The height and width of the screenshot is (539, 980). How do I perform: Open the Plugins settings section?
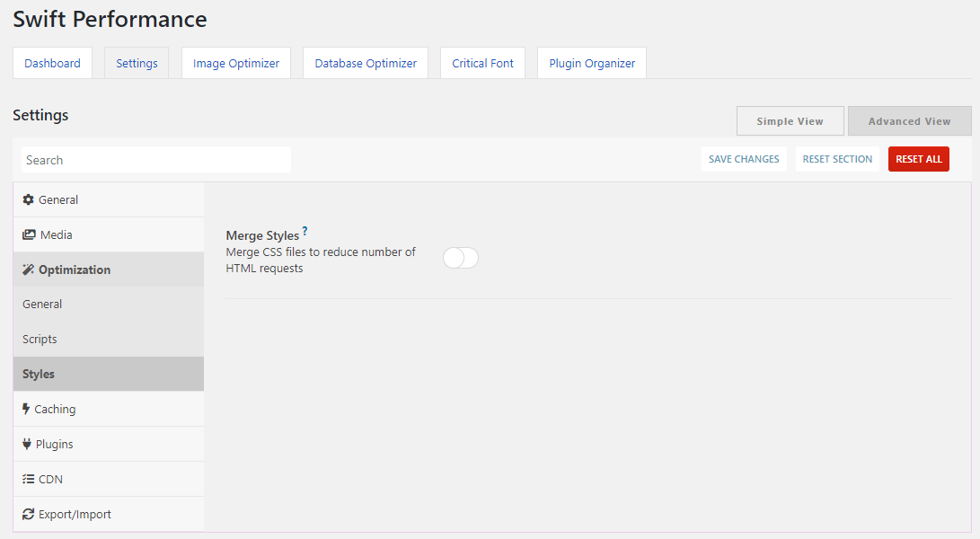click(x=109, y=444)
